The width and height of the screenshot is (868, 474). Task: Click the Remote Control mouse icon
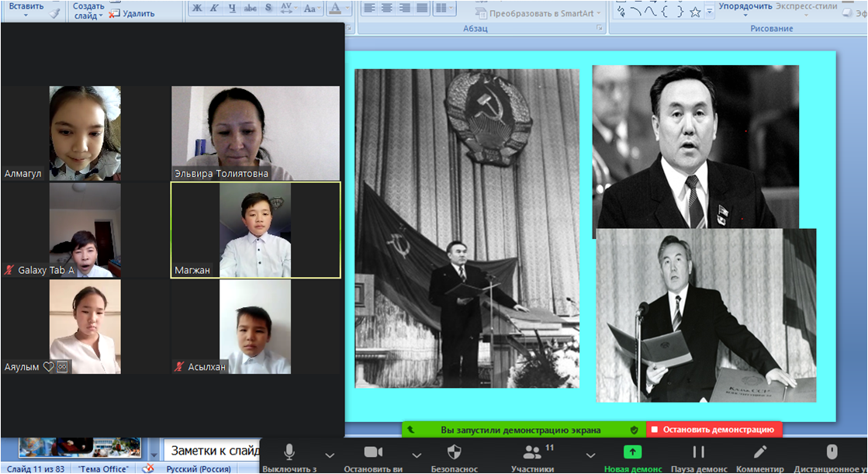pyautogui.click(x=832, y=452)
